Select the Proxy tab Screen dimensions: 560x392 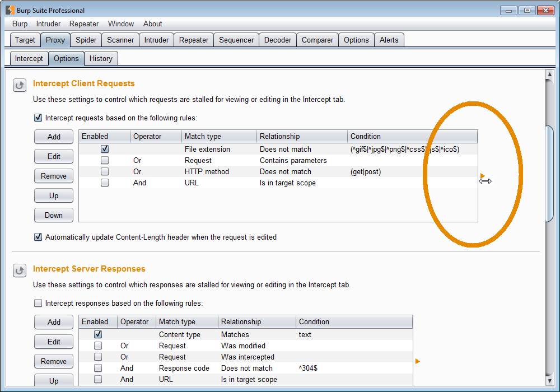(55, 40)
